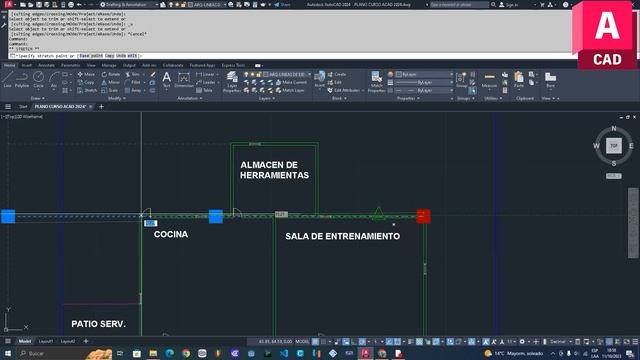Image resolution: width=640 pixels, height=360 pixels.
Task: Toggle grid display in status bar
Action: tap(316, 342)
